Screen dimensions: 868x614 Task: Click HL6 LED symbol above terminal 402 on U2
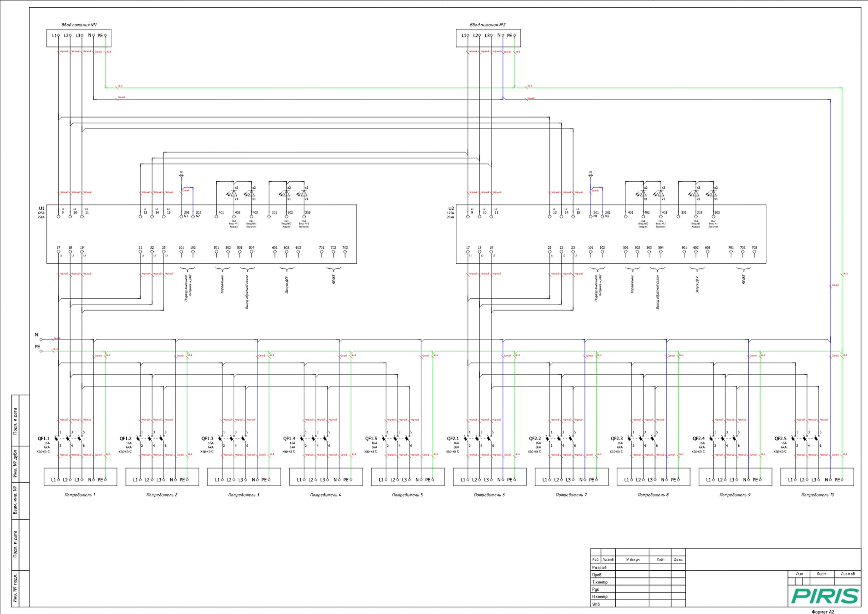(643, 193)
